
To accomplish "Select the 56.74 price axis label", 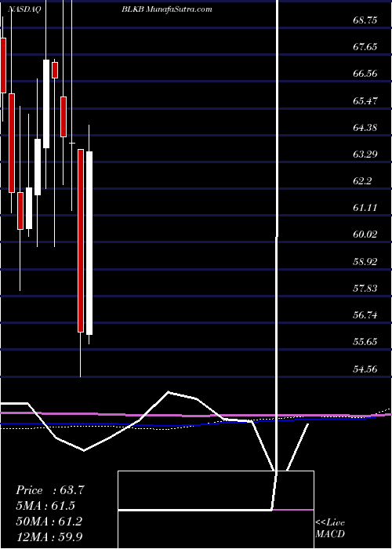I will (x=365, y=315).
